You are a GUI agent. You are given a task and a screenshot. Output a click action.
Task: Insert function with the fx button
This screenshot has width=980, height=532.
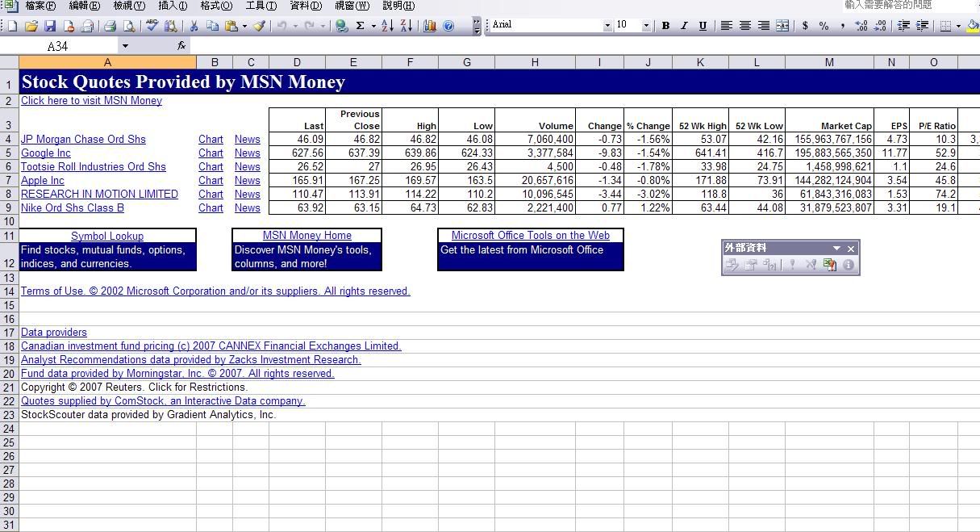(181, 46)
